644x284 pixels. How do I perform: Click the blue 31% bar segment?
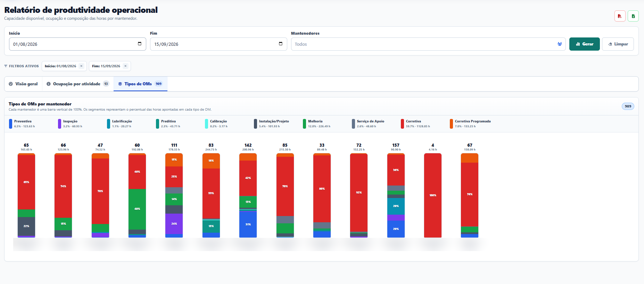(x=248, y=224)
